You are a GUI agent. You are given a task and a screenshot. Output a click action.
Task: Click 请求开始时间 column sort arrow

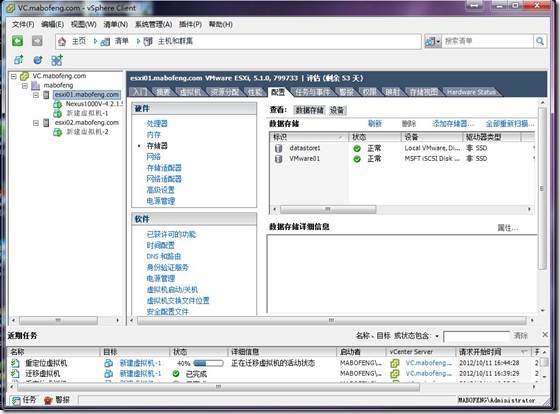(524, 352)
